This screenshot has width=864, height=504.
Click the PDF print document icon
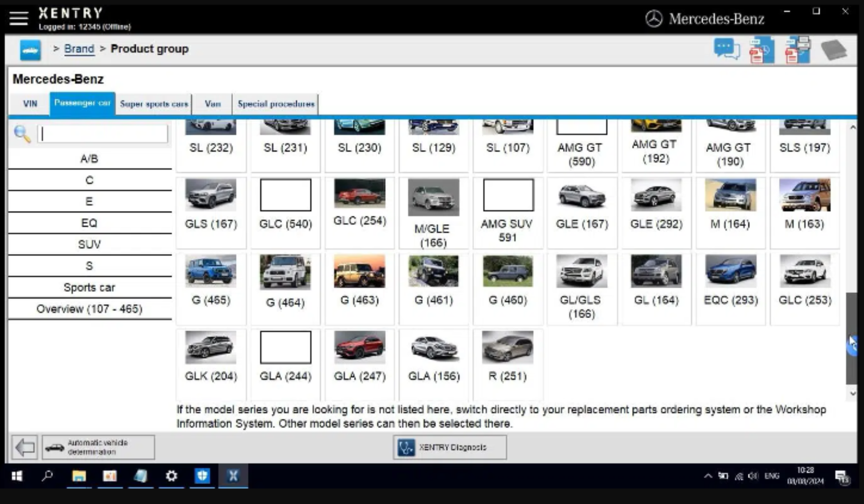pos(797,50)
